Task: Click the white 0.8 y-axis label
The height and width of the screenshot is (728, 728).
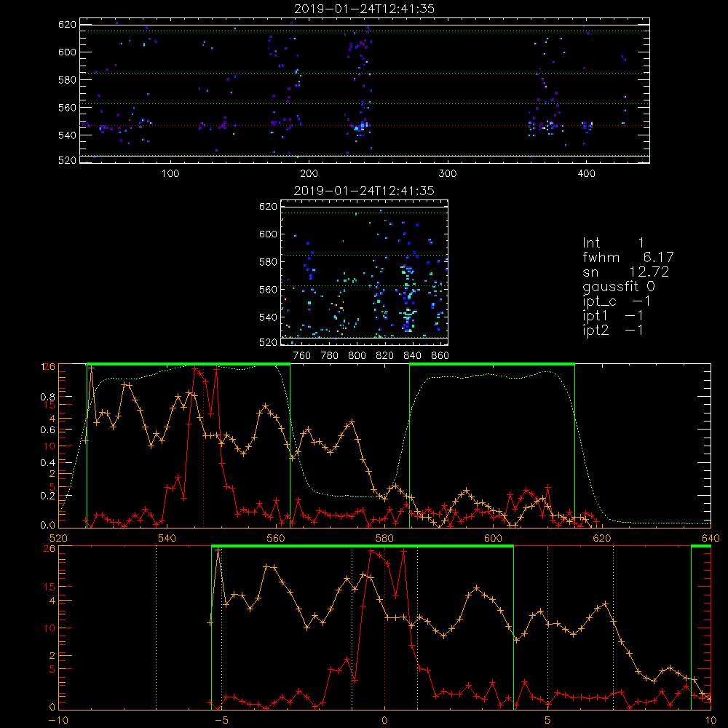Action: pyautogui.click(x=47, y=397)
